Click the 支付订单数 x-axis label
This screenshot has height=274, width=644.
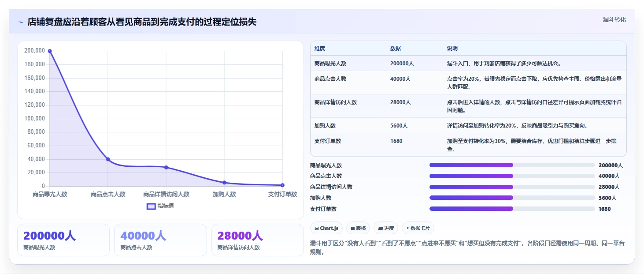pyautogui.click(x=282, y=194)
